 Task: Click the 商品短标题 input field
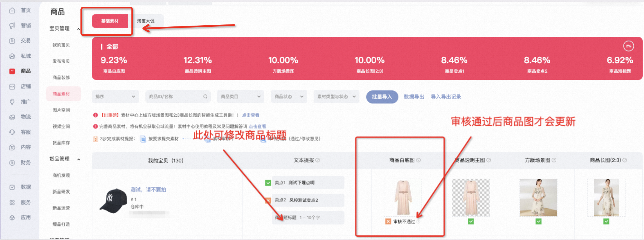tap(308, 218)
